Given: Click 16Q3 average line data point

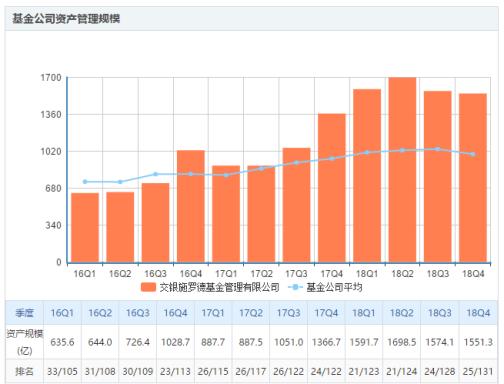Looking at the screenshot, I should (x=155, y=174).
